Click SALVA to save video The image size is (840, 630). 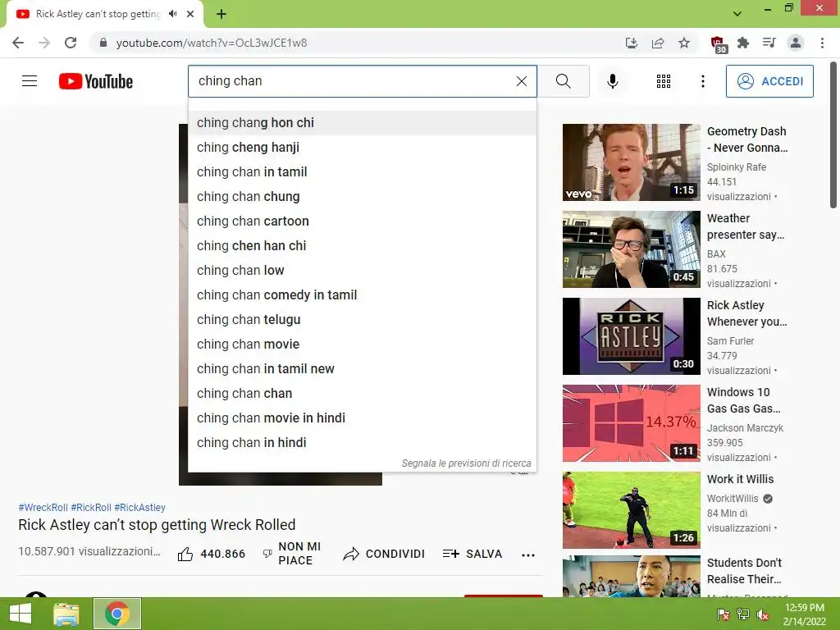point(472,554)
